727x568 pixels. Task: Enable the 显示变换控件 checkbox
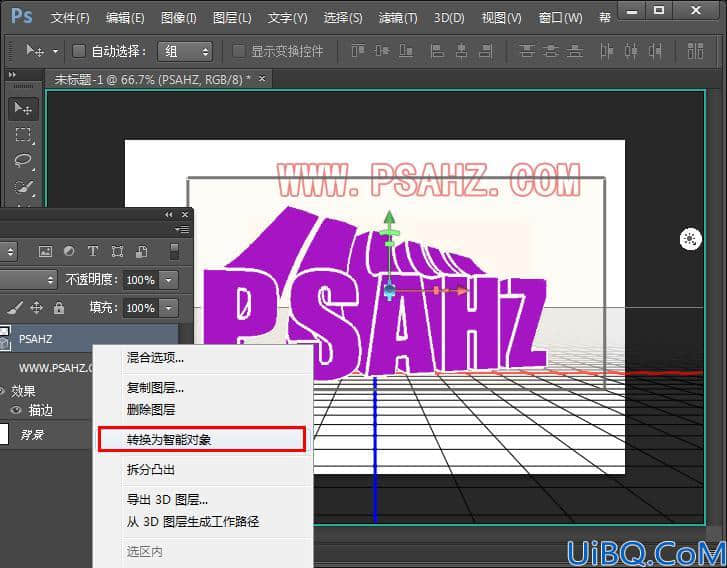point(238,51)
